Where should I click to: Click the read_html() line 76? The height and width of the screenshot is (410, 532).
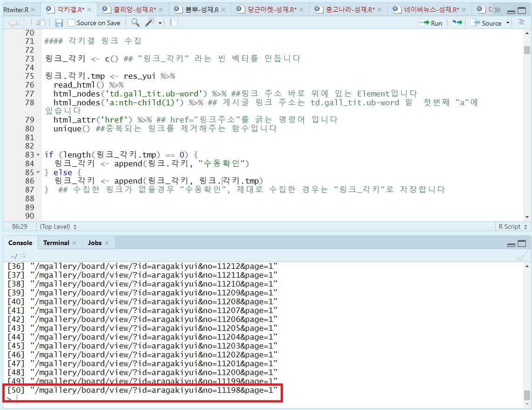pos(89,85)
